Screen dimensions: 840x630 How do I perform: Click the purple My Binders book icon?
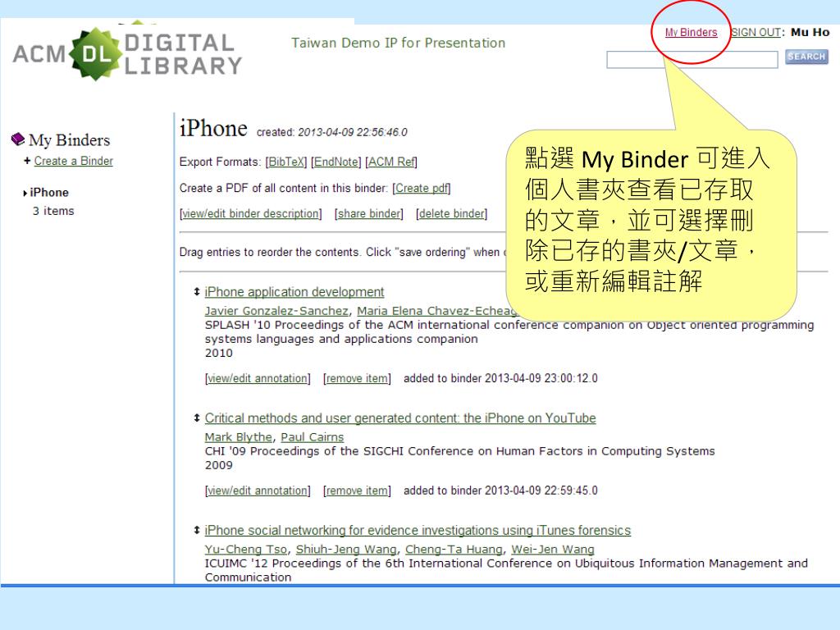(x=18, y=139)
